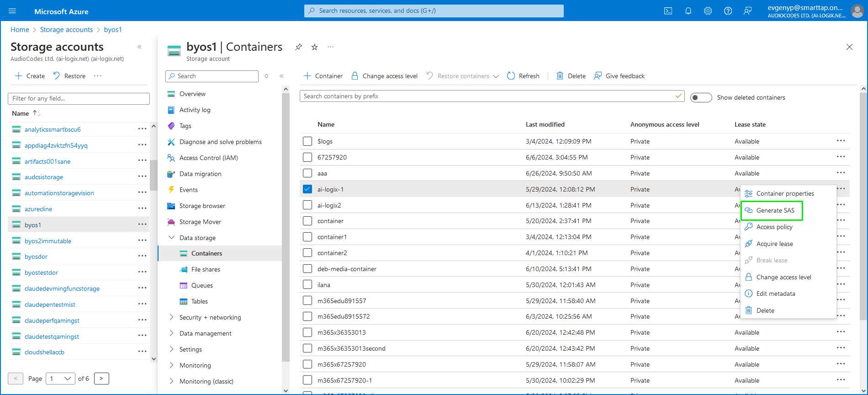Click Change access level in toolbar
Screen dimensions: 868x395
[384, 76]
